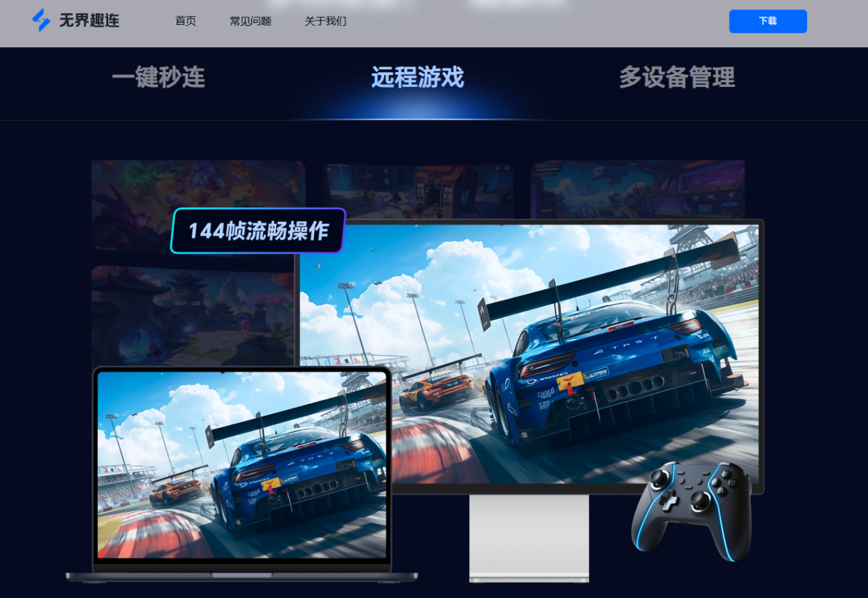This screenshot has height=598, width=868.
Task: Click the blue glow indicator under 远程游戏
Action: (x=417, y=118)
